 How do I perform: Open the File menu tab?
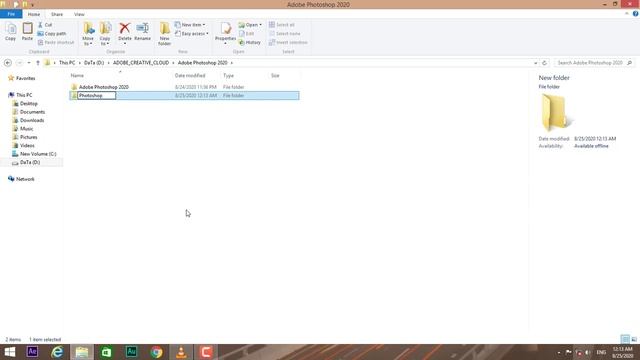click(11, 14)
